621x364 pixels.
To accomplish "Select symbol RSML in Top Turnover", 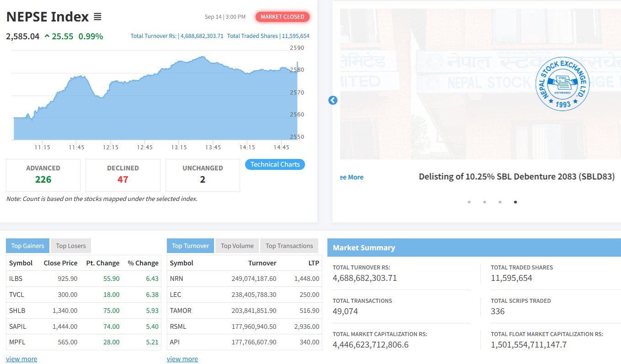I will pyautogui.click(x=178, y=327).
